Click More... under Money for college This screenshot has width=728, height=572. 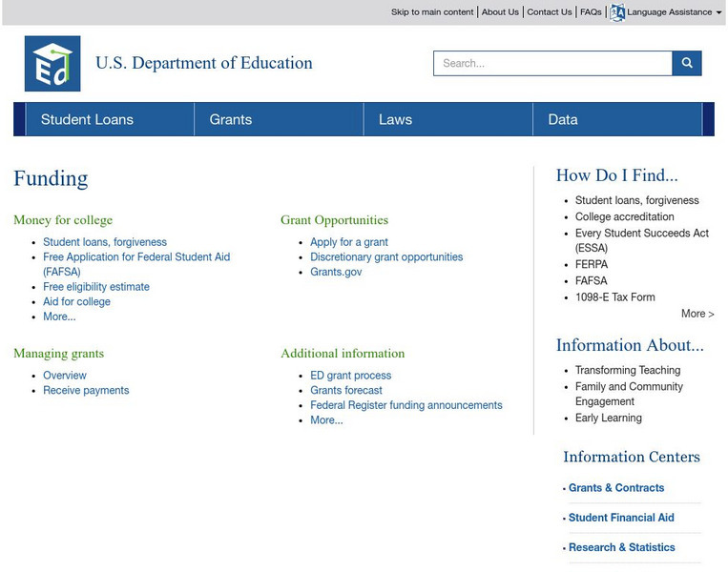tap(59, 317)
